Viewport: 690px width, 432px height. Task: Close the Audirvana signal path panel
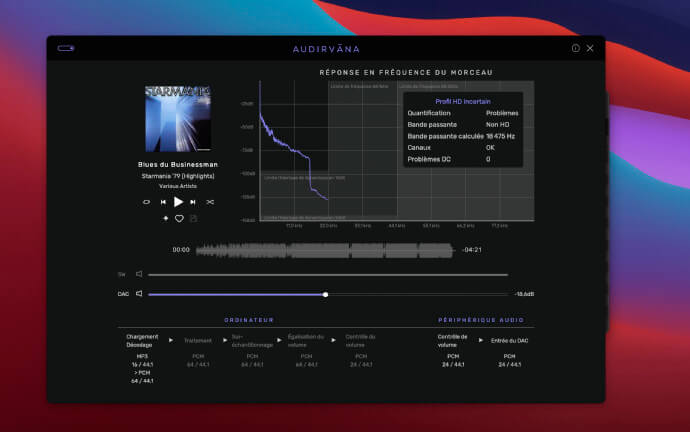tap(590, 48)
